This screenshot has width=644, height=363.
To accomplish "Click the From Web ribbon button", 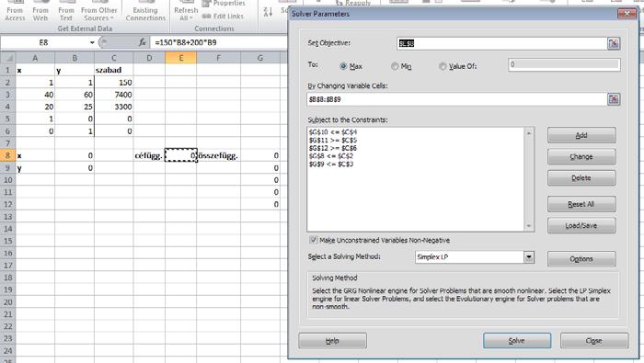I will click(x=40, y=11).
